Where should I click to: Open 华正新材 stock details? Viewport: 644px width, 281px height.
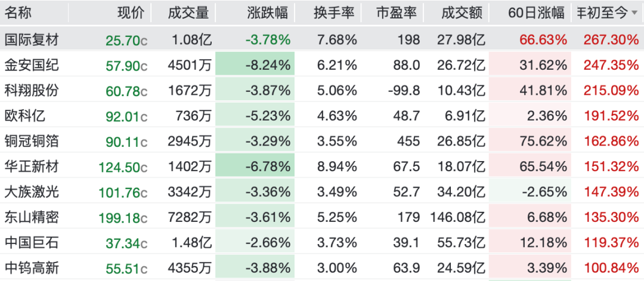click(322, 167)
